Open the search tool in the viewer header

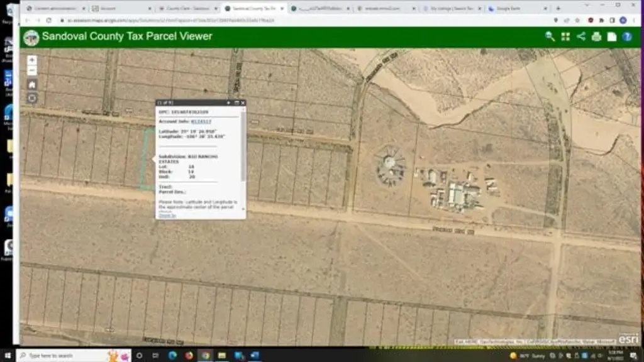[x=550, y=36]
